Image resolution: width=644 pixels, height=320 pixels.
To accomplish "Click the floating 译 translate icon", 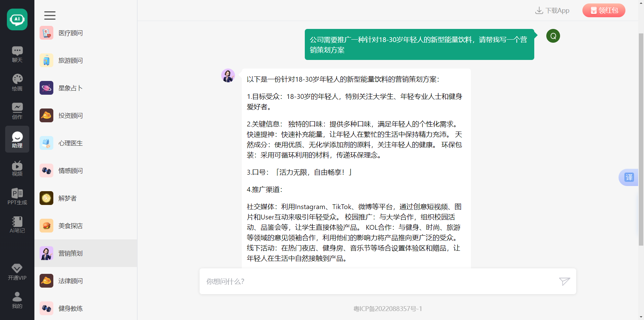I will click(629, 177).
